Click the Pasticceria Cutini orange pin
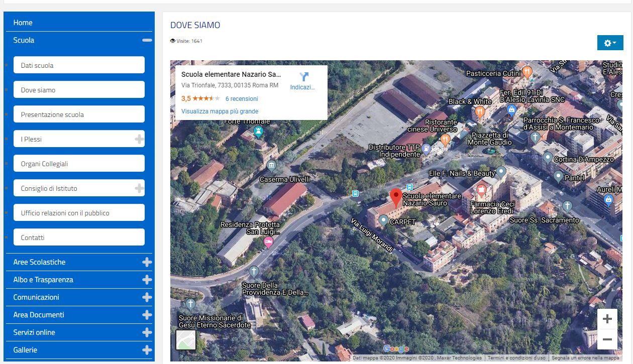The image size is (633, 364). pyautogui.click(x=527, y=72)
